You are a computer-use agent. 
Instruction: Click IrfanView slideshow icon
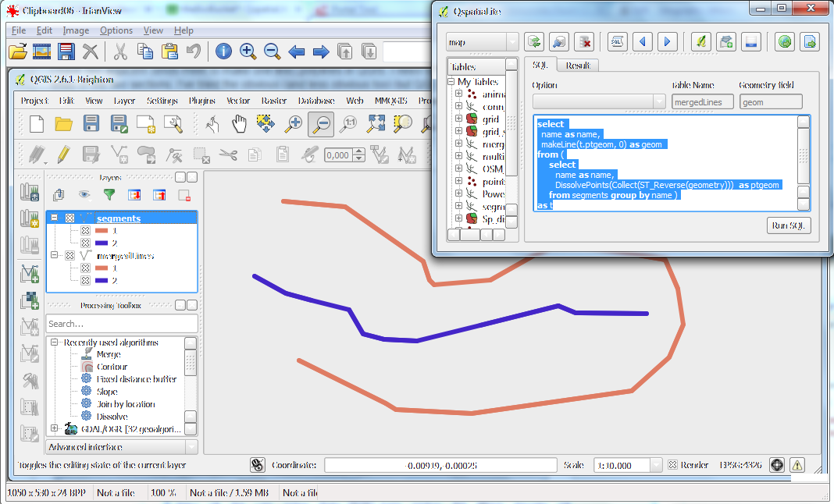click(x=41, y=51)
